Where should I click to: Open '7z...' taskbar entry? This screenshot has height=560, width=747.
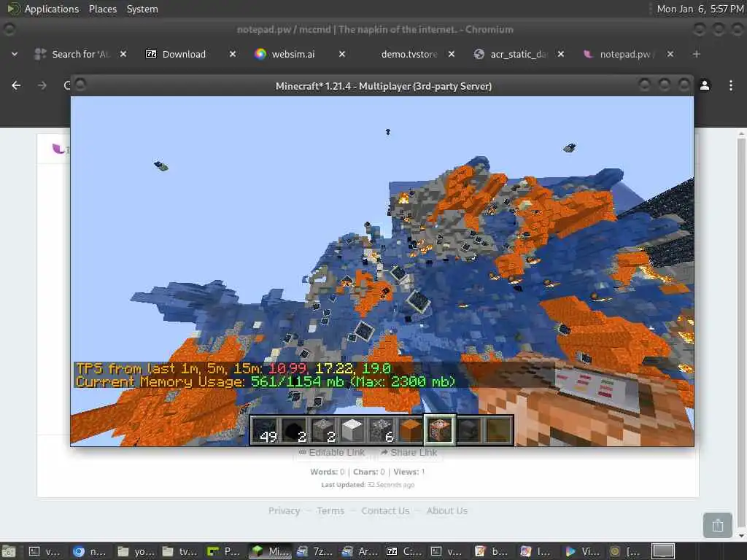coord(314,551)
